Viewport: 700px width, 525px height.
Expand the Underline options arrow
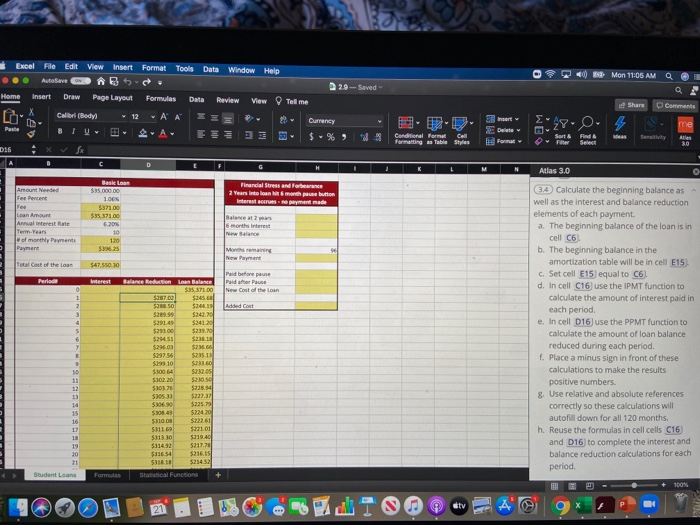(96, 132)
